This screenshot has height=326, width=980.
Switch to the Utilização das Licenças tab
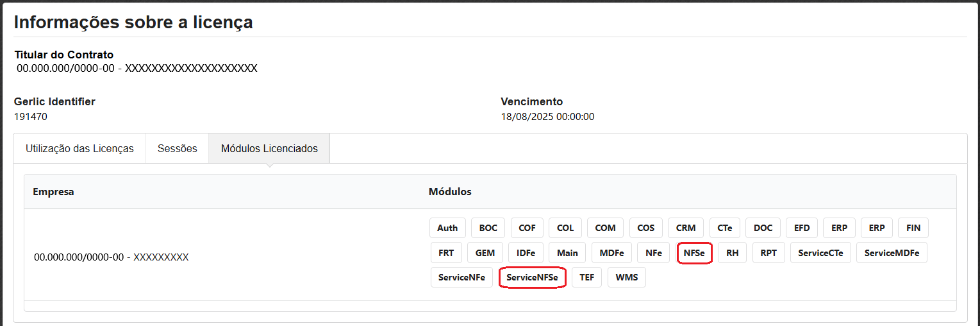point(79,148)
